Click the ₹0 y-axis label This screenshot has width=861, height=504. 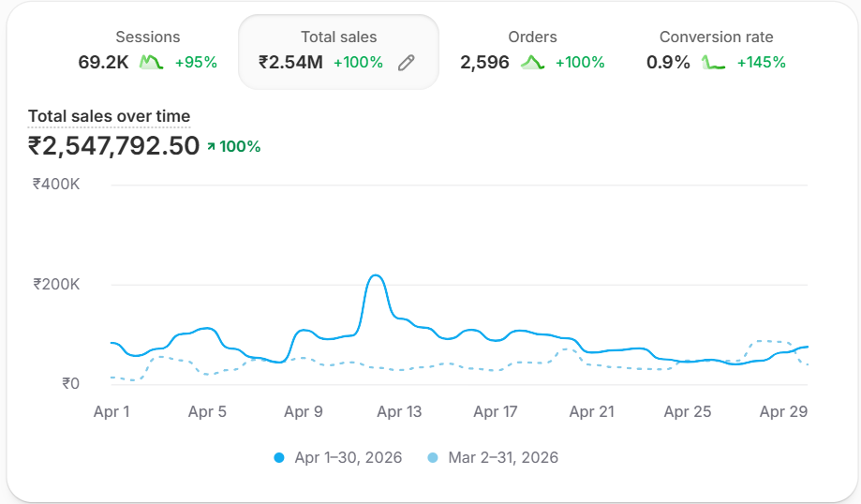point(71,383)
